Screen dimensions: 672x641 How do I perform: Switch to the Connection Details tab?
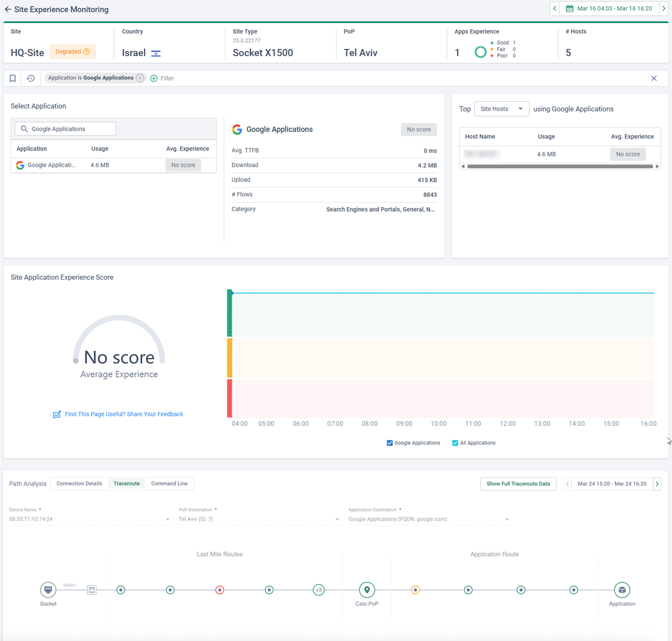pos(79,484)
